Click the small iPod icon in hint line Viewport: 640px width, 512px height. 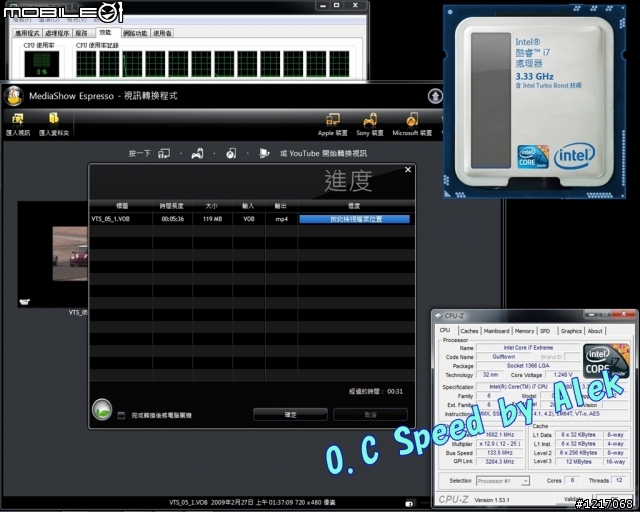pos(164,154)
